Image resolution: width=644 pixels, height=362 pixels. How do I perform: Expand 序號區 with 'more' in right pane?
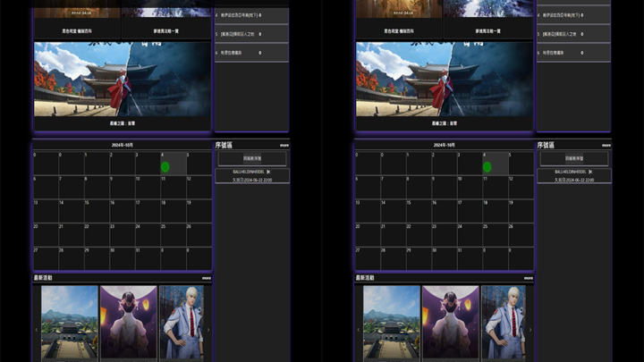(606, 145)
